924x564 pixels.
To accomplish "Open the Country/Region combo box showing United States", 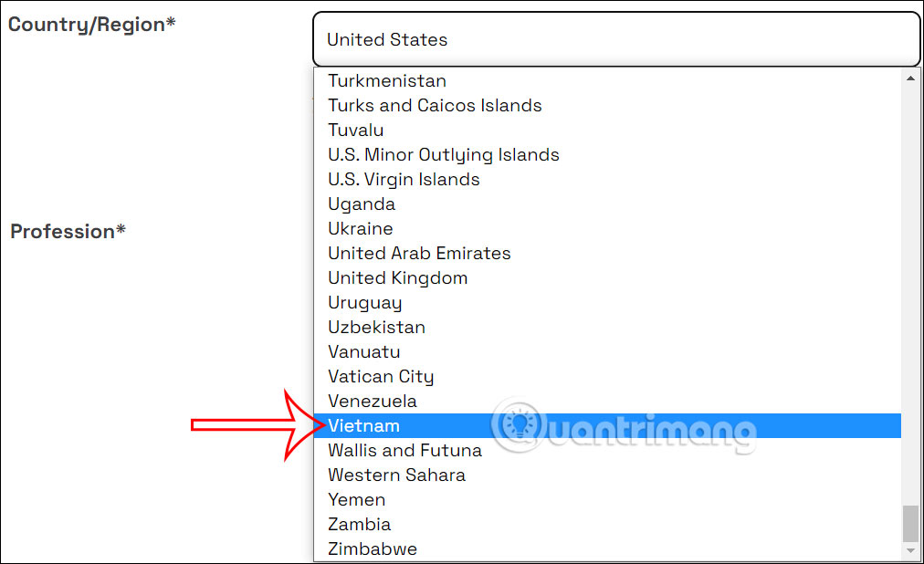I will pos(615,39).
